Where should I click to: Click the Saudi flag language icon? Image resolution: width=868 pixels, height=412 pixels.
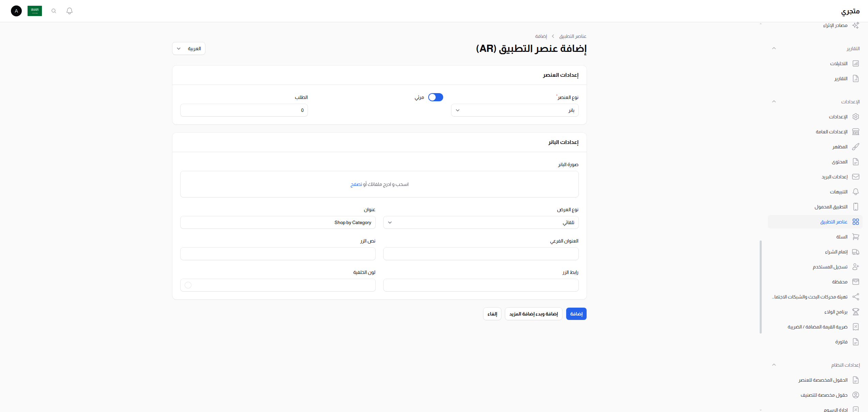click(x=34, y=11)
